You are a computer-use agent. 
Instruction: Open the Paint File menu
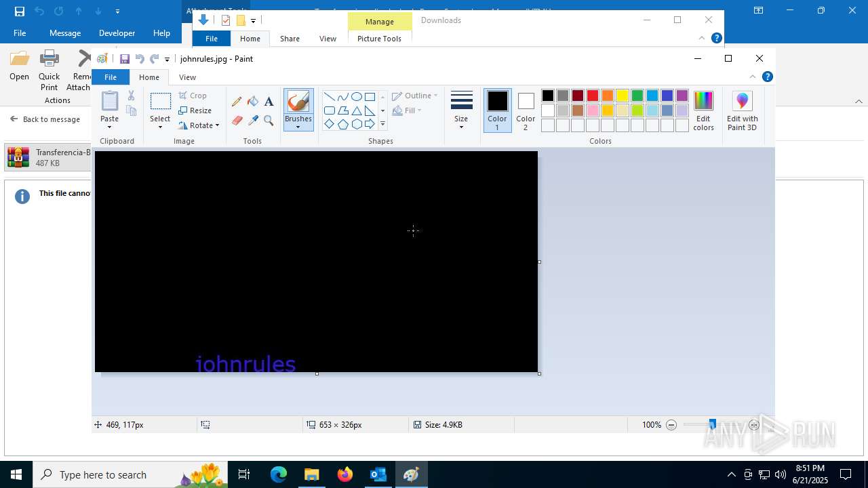coord(111,77)
